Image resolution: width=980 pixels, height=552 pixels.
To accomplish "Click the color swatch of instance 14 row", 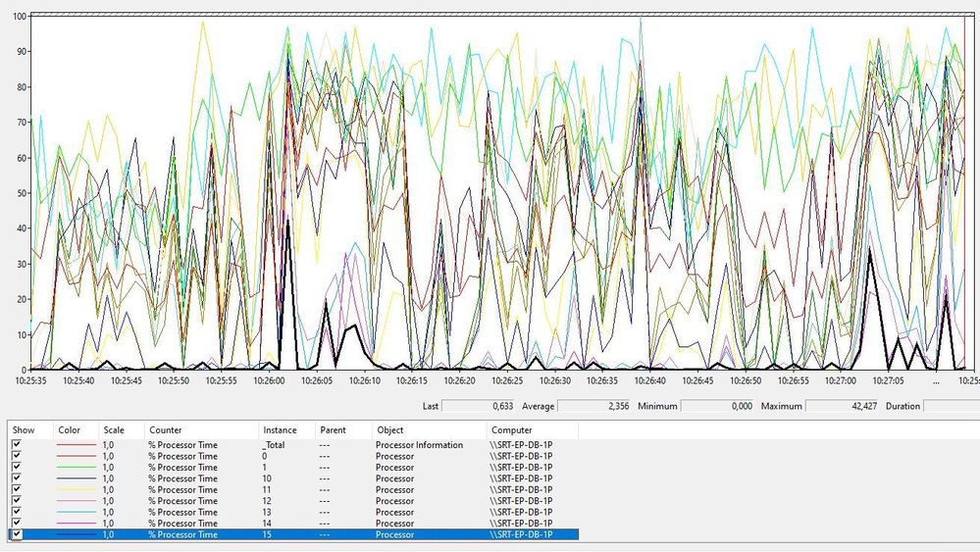I will (x=77, y=524).
